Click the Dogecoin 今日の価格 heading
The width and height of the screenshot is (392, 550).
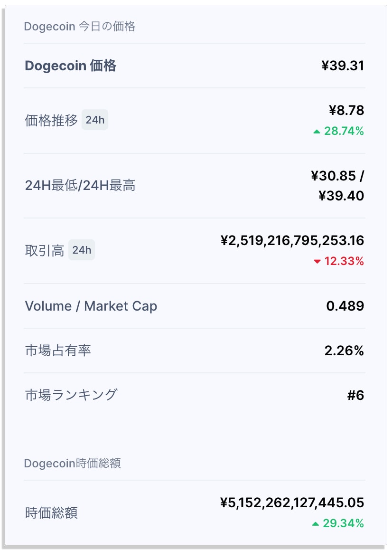point(80,26)
